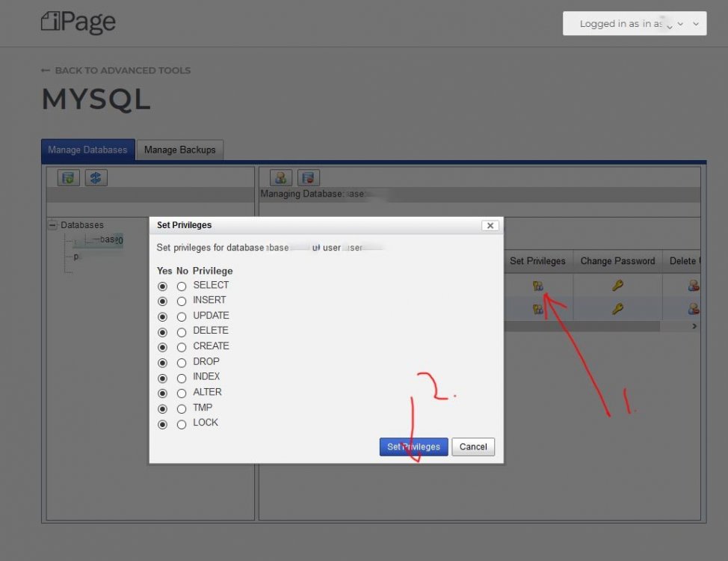
Task: Select No for SELECT privilege
Action: coord(182,286)
